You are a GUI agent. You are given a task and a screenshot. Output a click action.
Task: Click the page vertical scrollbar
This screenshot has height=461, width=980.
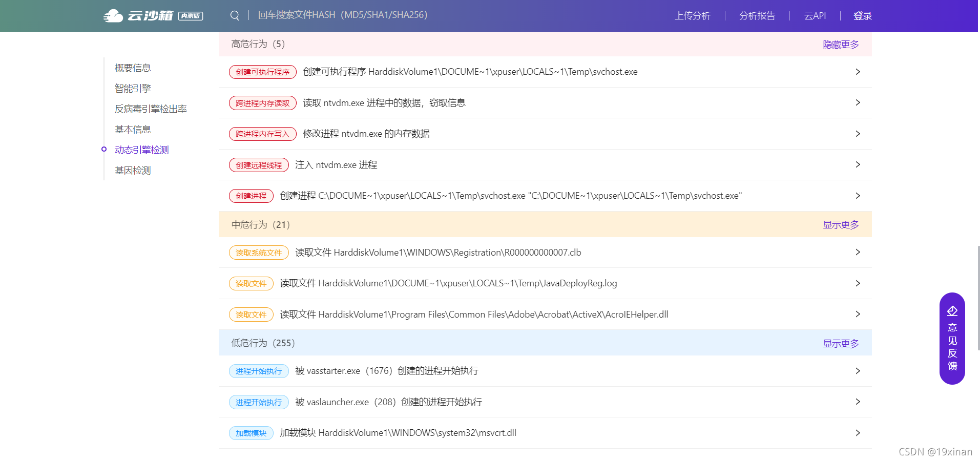pos(978,297)
